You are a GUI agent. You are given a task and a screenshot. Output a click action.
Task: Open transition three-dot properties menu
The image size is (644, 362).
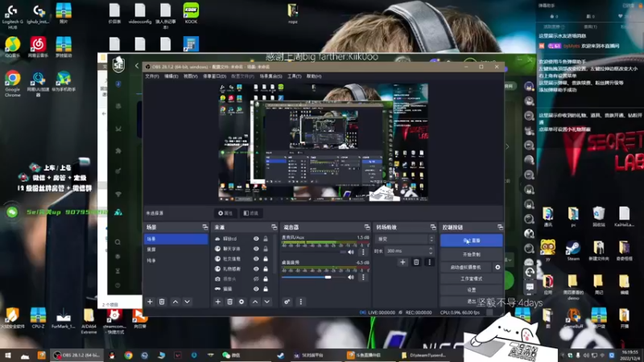pyautogui.click(x=430, y=262)
